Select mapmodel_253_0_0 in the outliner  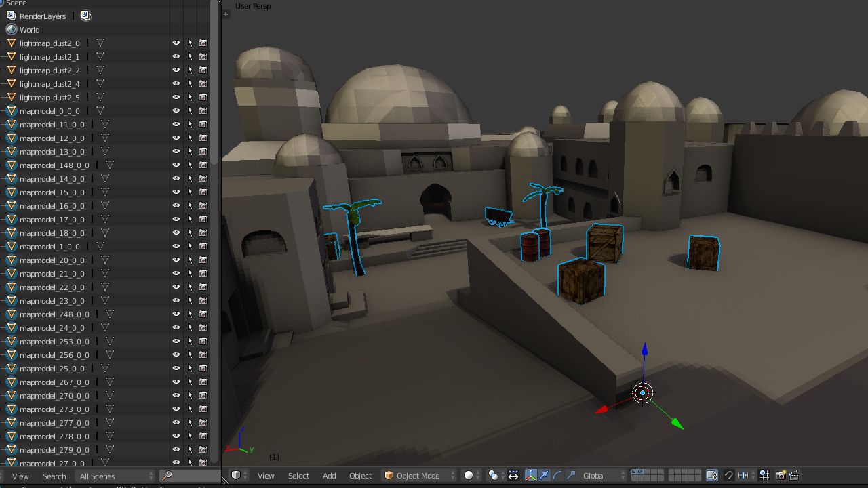pyautogui.click(x=54, y=341)
